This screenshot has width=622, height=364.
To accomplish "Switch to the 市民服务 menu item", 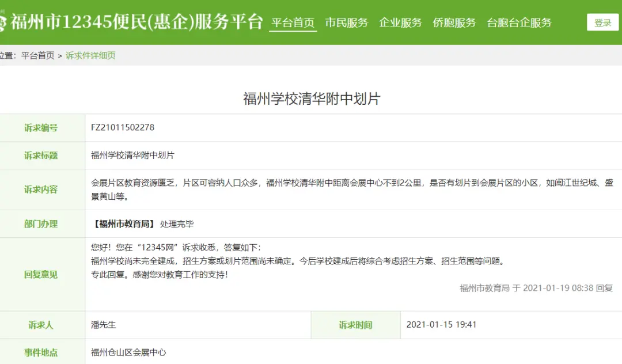I will tap(346, 23).
